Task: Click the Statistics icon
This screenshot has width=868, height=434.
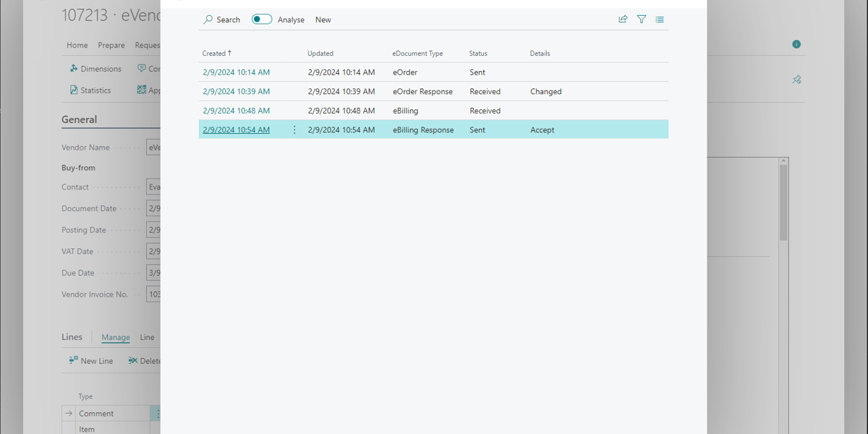Action: (x=74, y=90)
